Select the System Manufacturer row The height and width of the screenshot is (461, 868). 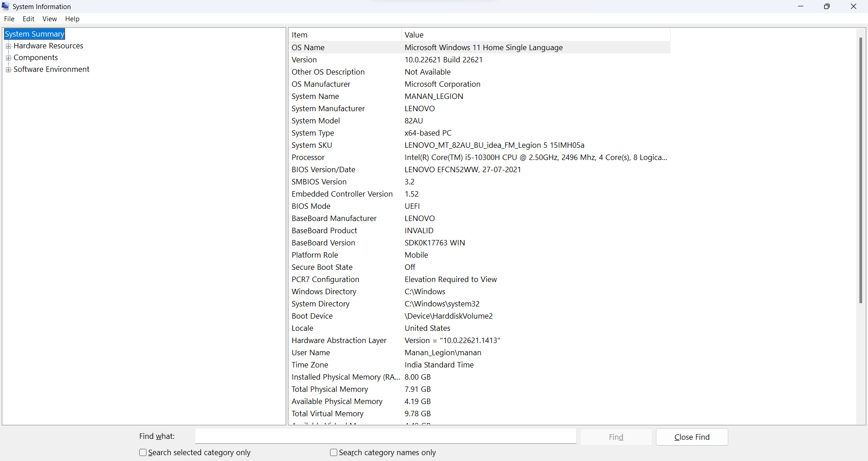479,108
